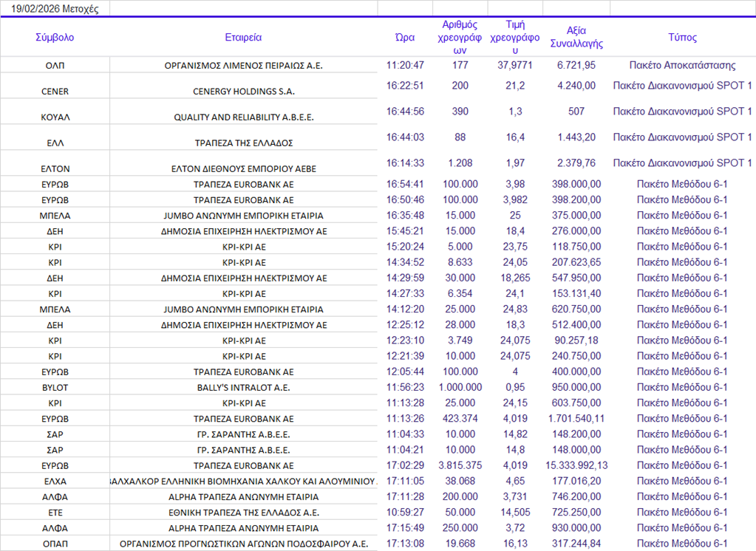
Task: Select quantity cell 423.374
Action: tap(460, 419)
